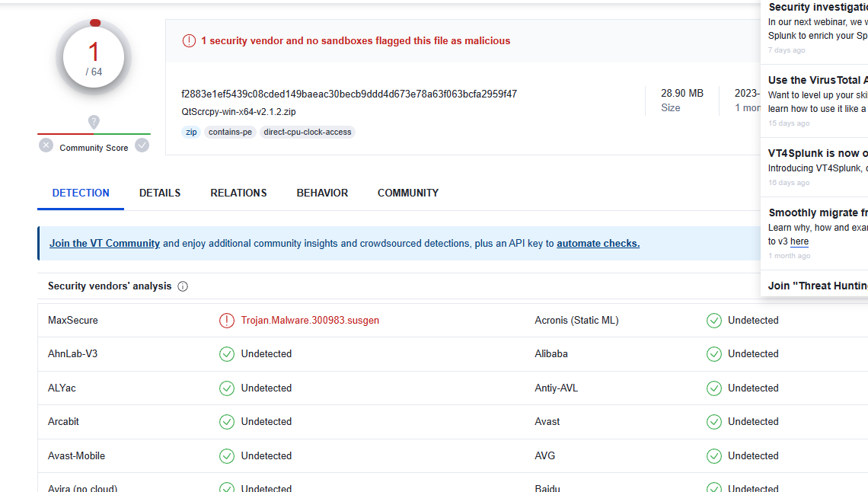Select the "zip" file tag
The image size is (868, 492).
click(x=191, y=132)
